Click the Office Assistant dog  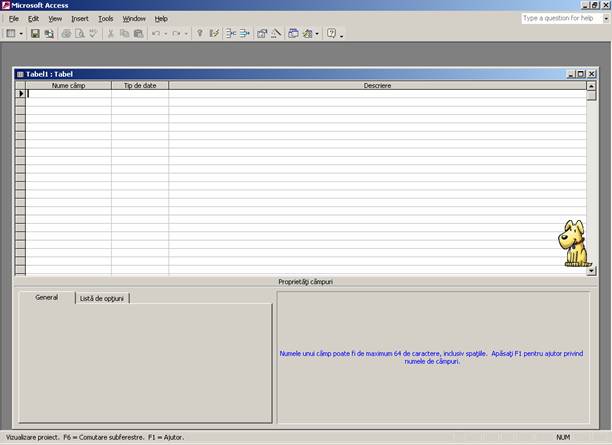tap(574, 245)
